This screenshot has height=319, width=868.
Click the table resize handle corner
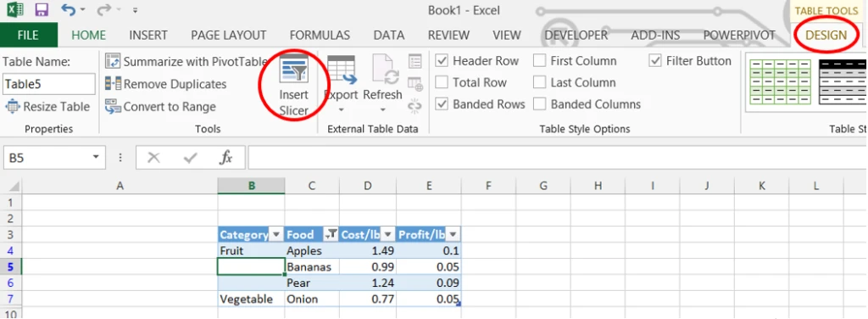pyautogui.click(x=459, y=304)
